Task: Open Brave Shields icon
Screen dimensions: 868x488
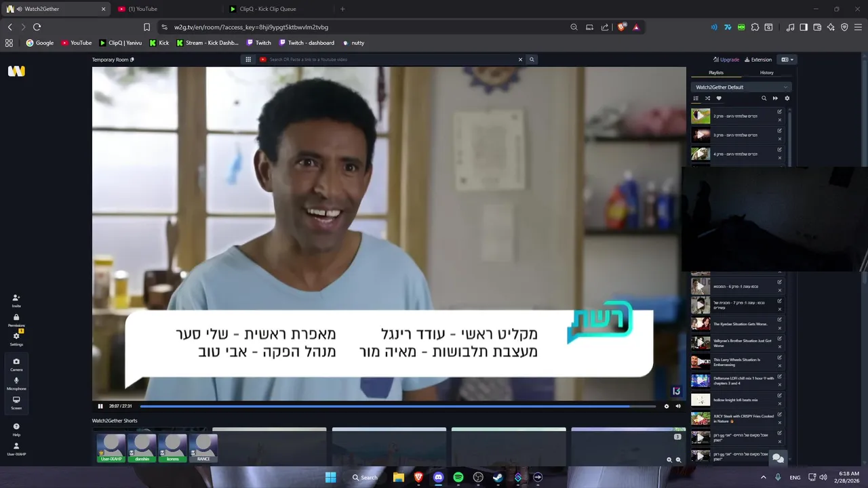Action: (x=621, y=27)
